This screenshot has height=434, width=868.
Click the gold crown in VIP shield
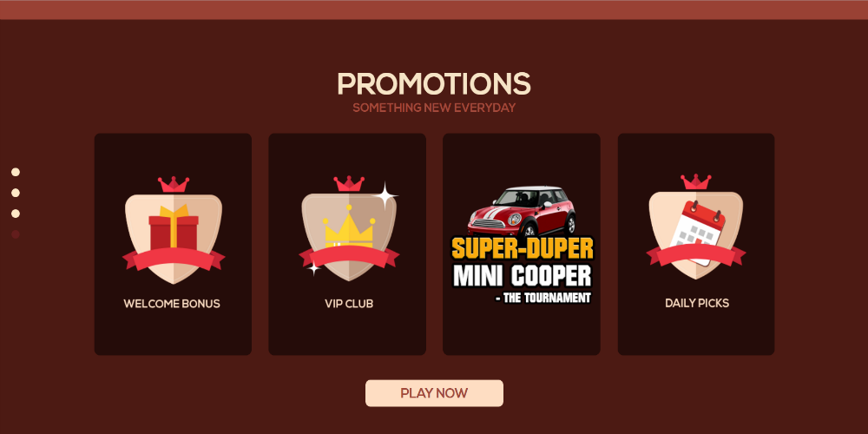click(x=349, y=227)
